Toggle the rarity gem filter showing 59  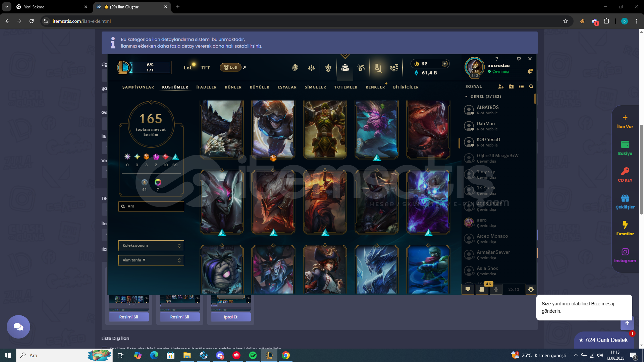pyautogui.click(x=175, y=157)
